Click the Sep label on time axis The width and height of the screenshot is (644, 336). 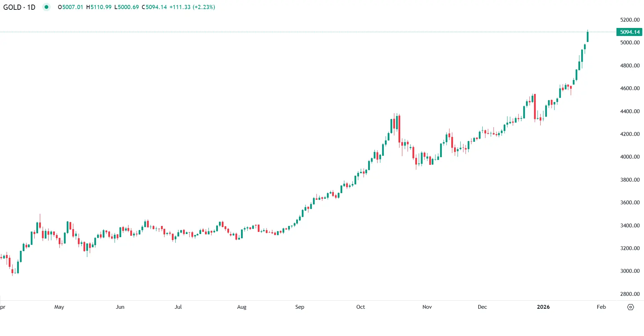tap(300, 307)
